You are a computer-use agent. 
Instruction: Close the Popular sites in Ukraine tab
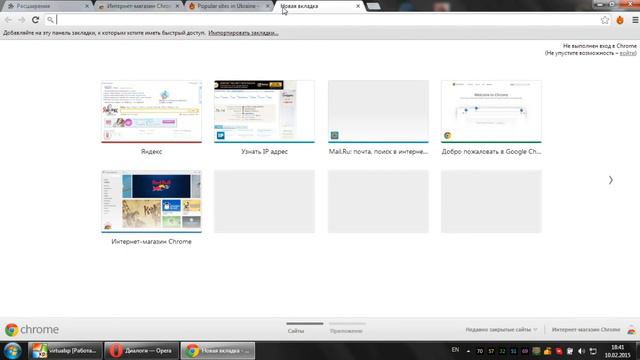268,6
